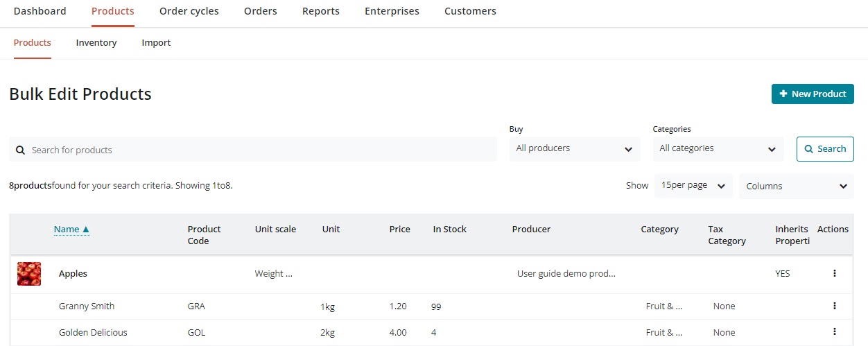Viewport: 868px width, 346px height.
Task: Open the Enterprises menu
Action: 392,11
